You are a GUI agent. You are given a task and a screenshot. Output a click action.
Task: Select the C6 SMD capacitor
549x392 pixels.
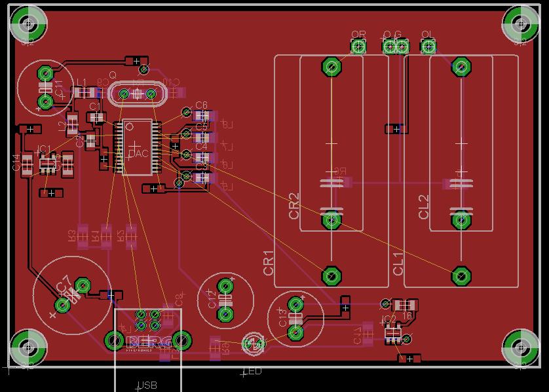[x=202, y=115]
